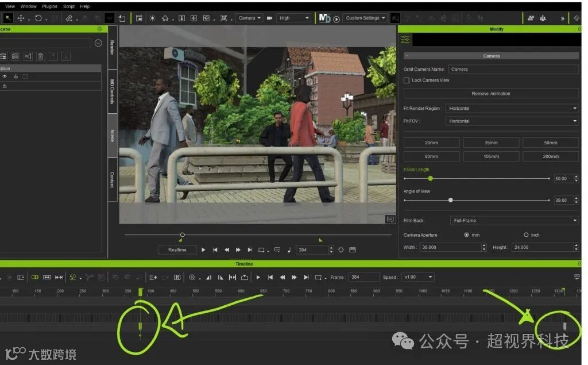588x365 pixels.
Task: Open the timeline zoom magnifier tool
Action: pos(192,277)
